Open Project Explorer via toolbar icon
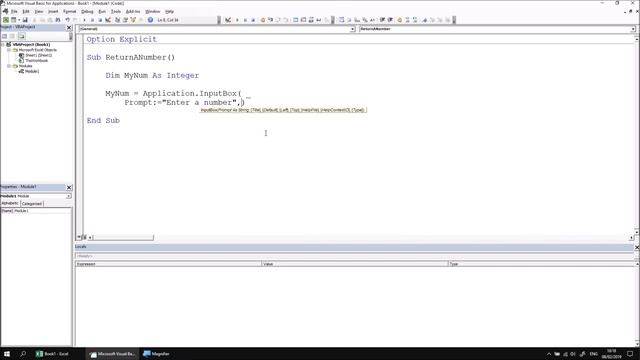This screenshot has height=360, width=640. point(117,20)
